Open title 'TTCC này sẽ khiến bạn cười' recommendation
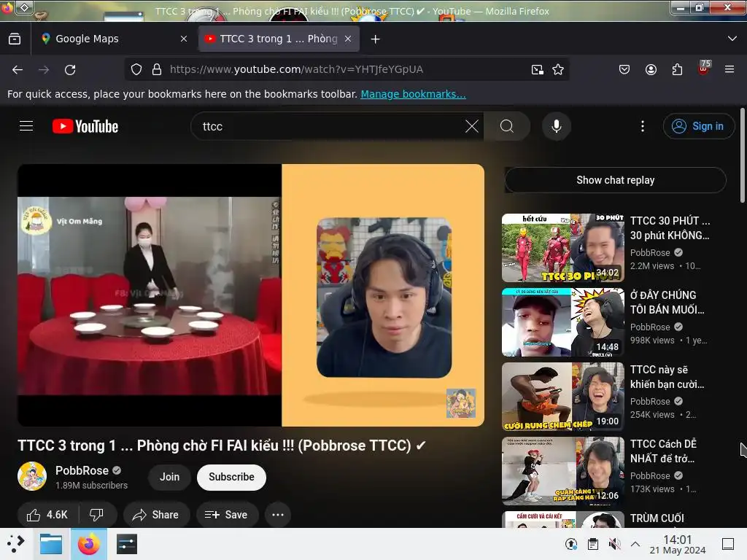The width and height of the screenshot is (747, 560). (x=667, y=377)
